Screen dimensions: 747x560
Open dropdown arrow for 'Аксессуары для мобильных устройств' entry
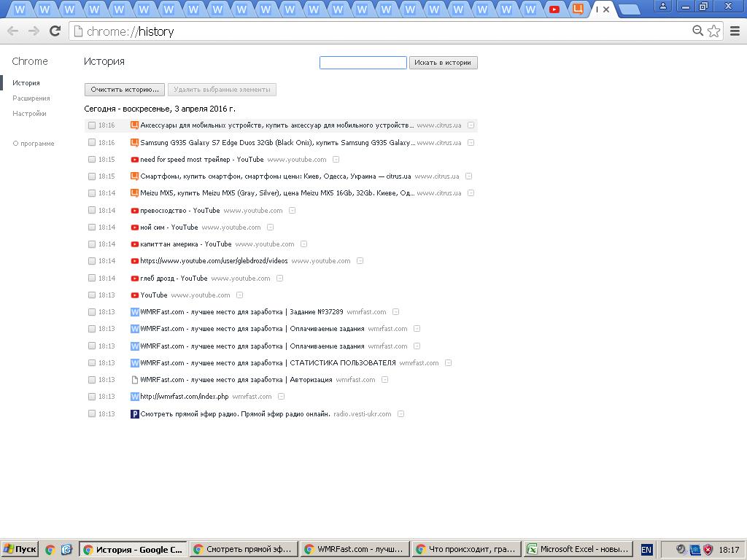(x=471, y=125)
